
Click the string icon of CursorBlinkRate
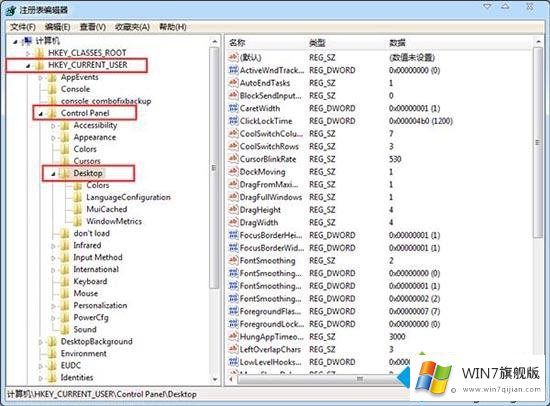coord(233,159)
